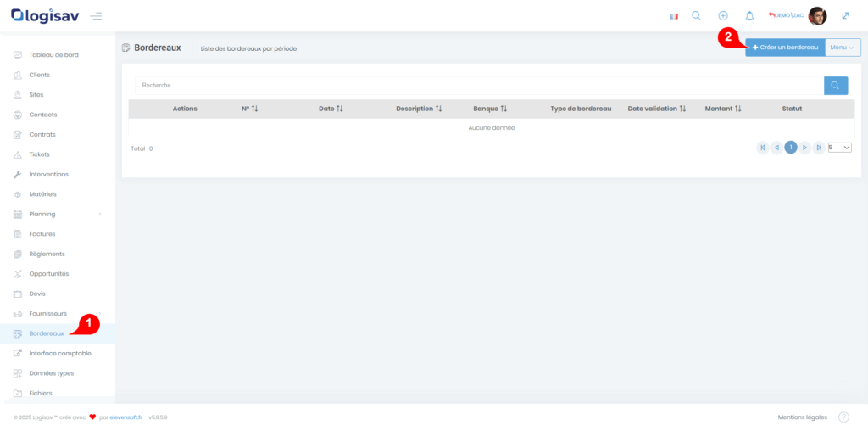Open the notifications bell icon
The width and height of the screenshot is (868, 431).
point(749,16)
